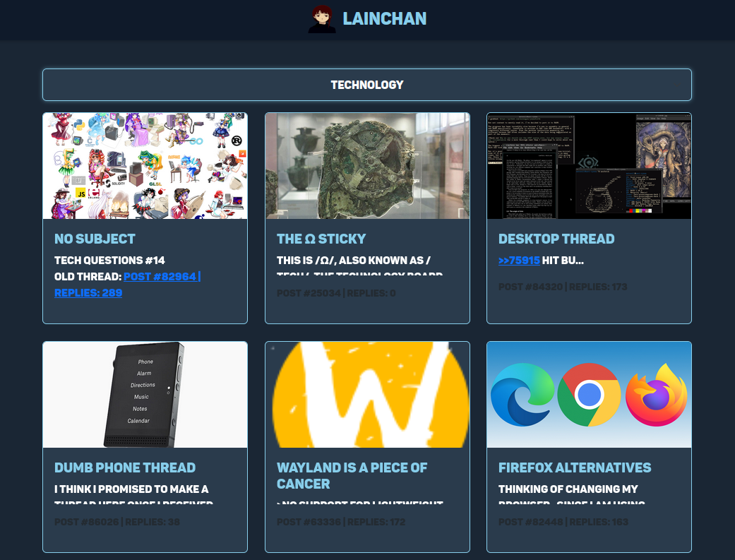Open the FIREFOX ALTERNATIVES thread title
The width and height of the screenshot is (735, 560).
[x=575, y=467]
